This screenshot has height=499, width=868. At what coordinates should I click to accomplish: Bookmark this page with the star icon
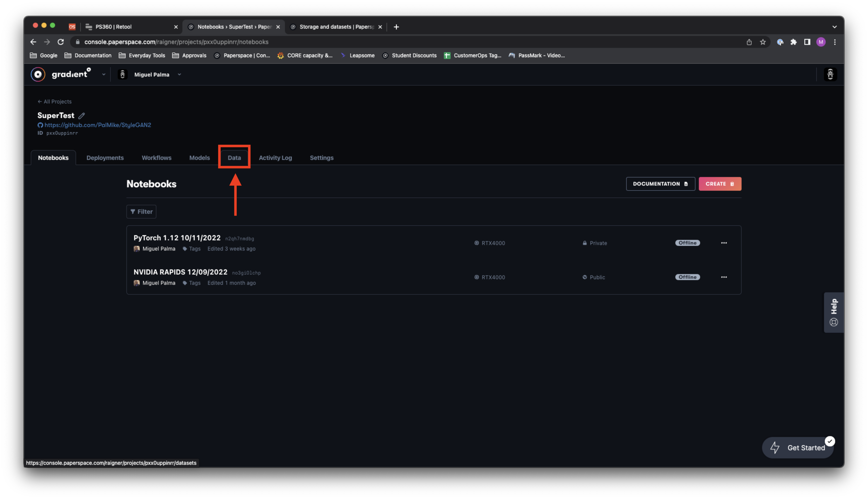(762, 42)
